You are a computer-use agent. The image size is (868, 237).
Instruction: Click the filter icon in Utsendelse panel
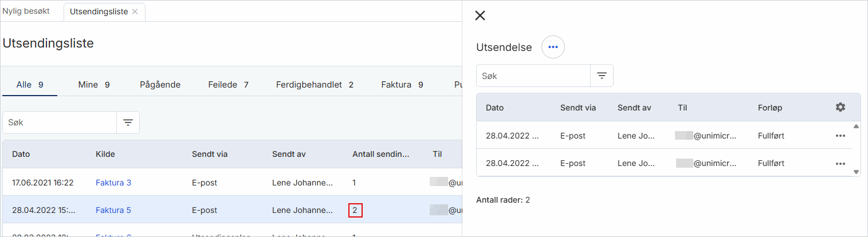pyautogui.click(x=602, y=76)
